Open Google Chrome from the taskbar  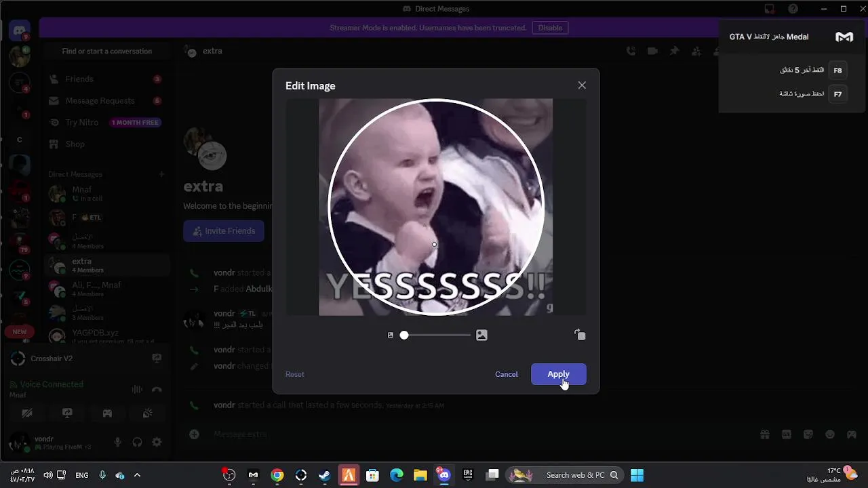point(277,475)
